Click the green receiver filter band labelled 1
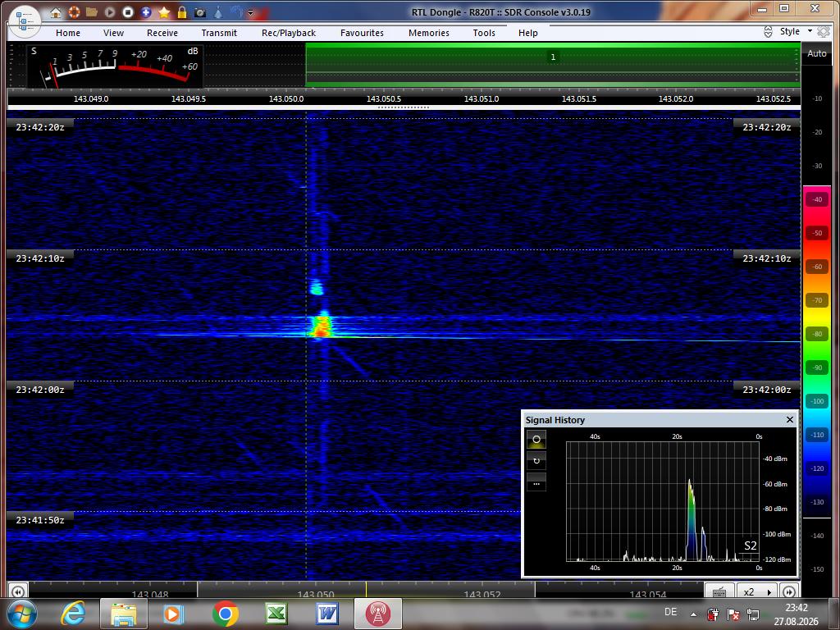Image resolution: width=840 pixels, height=630 pixels. [x=552, y=65]
